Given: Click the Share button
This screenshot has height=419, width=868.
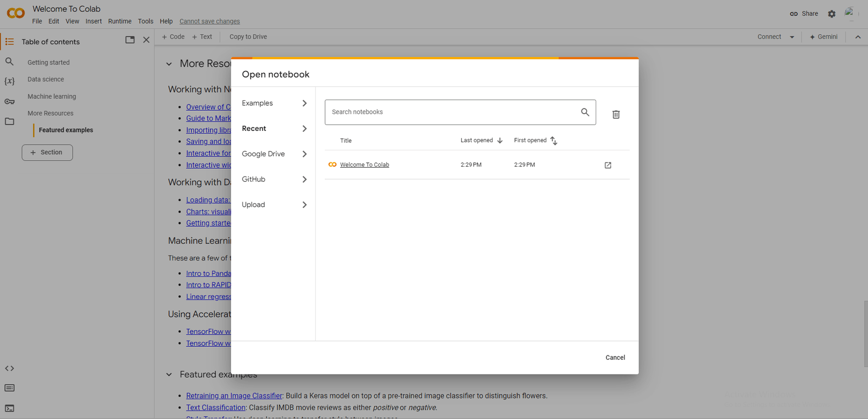Looking at the screenshot, I should (804, 14).
